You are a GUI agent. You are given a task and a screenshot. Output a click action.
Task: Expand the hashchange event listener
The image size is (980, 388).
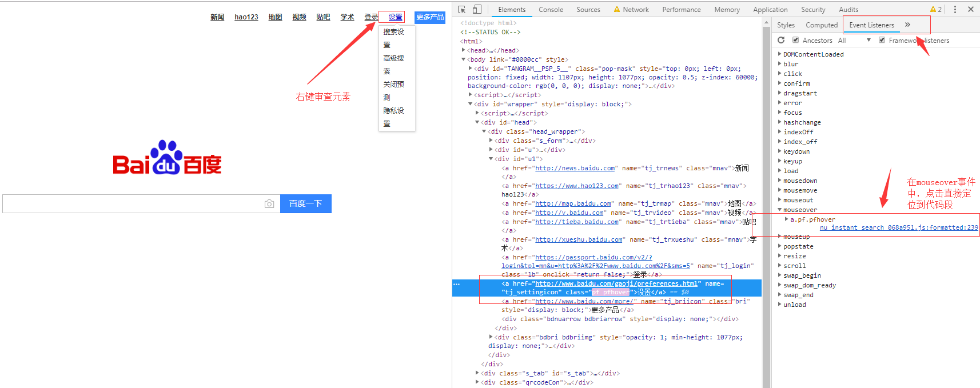[x=780, y=122]
